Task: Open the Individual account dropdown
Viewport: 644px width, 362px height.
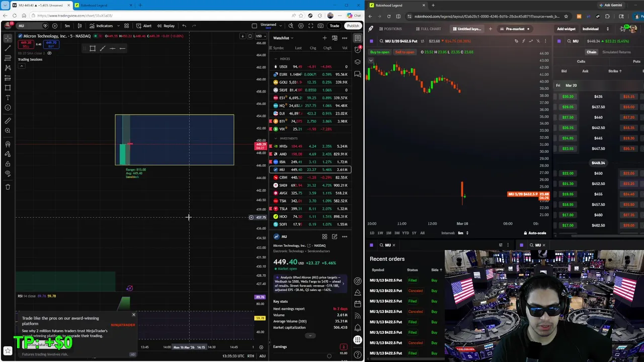Action: pos(595,29)
